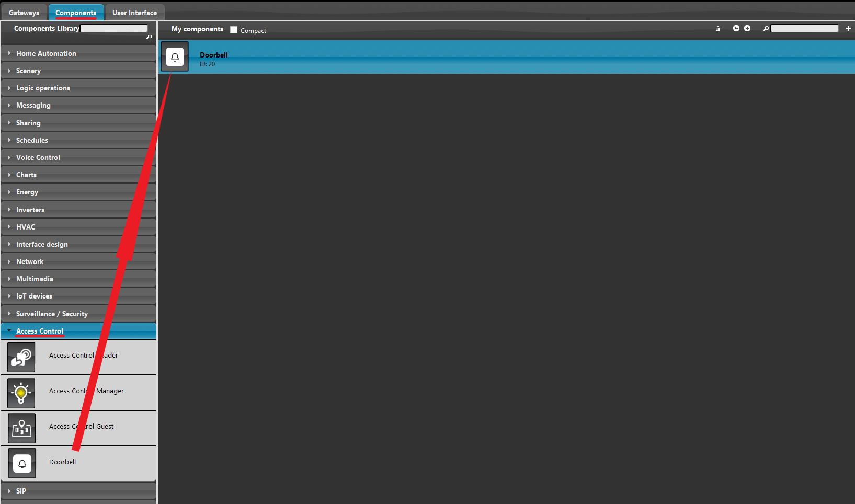Expand the Multimedia category
Image resolution: width=855 pixels, height=504 pixels.
click(78, 279)
